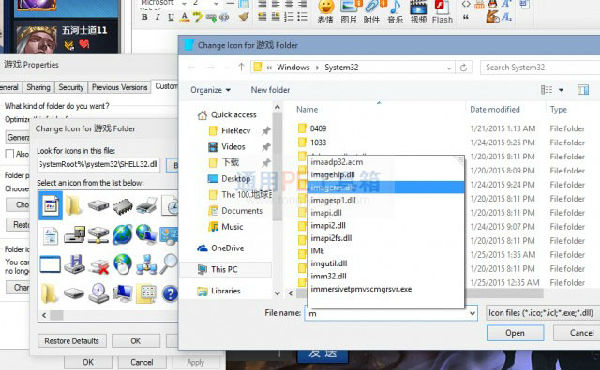Click the Restore Defaults button

tap(72, 341)
